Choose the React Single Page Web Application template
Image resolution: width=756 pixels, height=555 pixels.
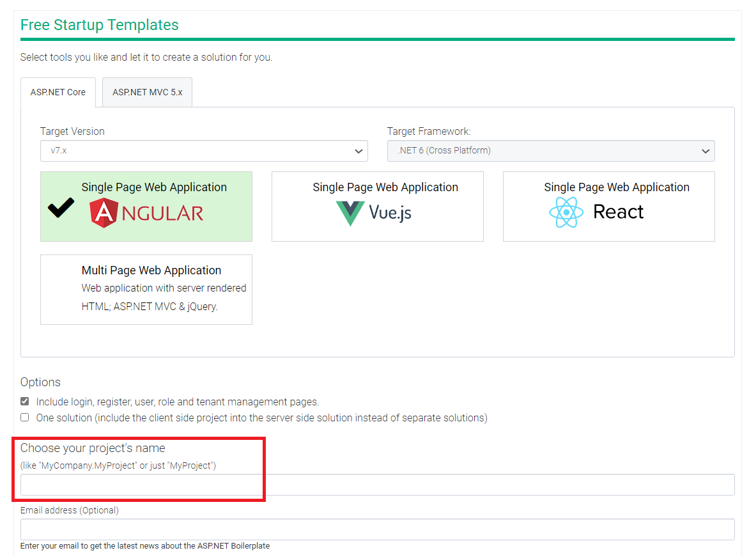tap(608, 206)
